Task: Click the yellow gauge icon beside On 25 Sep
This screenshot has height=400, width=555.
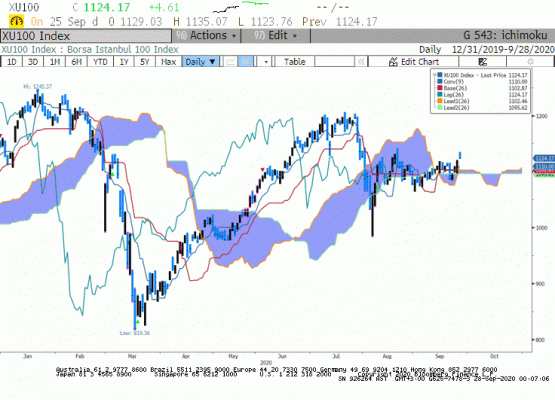Action: [16, 22]
